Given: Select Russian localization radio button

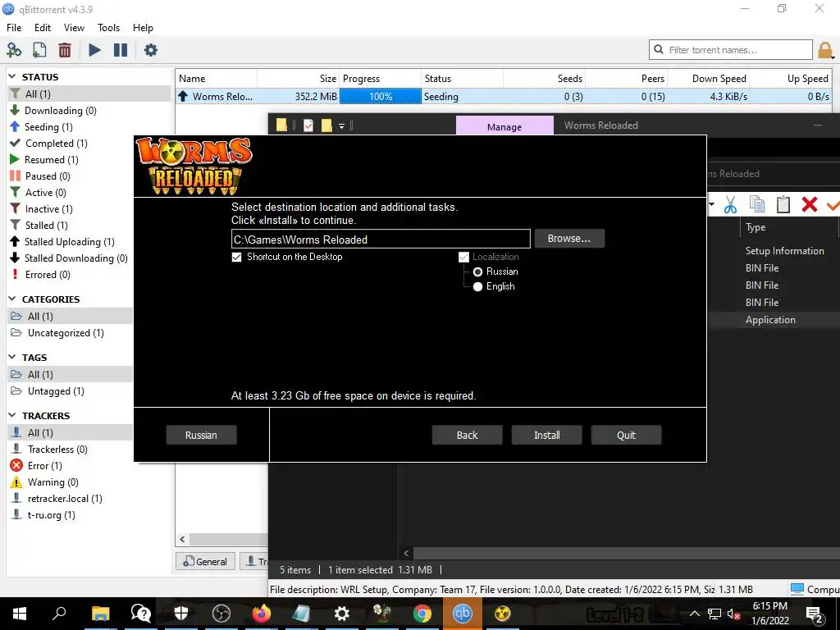Looking at the screenshot, I should [x=477, y=272].
